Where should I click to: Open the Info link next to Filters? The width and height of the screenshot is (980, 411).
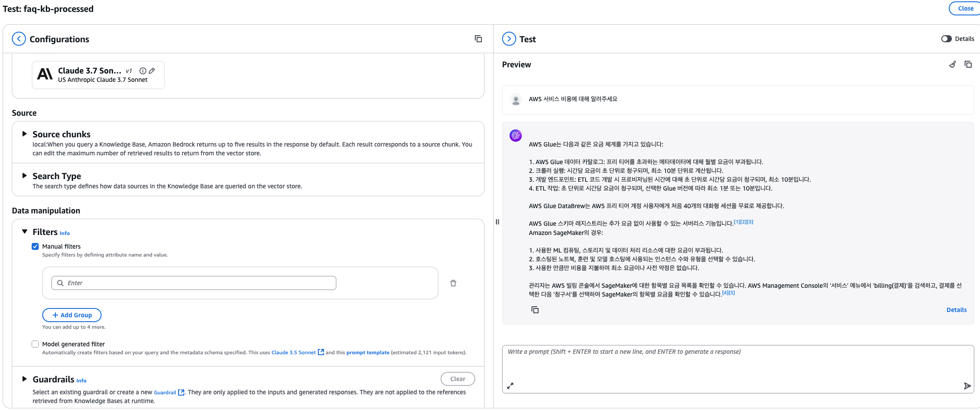65,233
